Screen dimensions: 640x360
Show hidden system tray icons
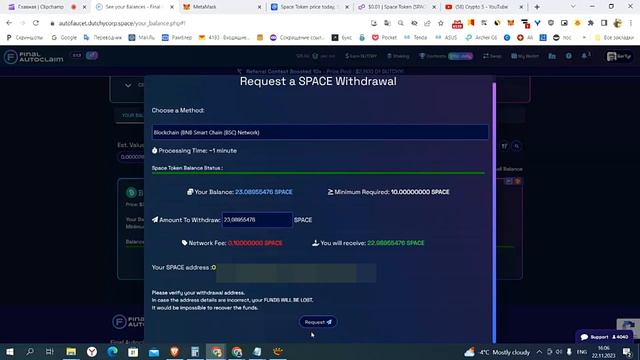click(x=539, y=351)
